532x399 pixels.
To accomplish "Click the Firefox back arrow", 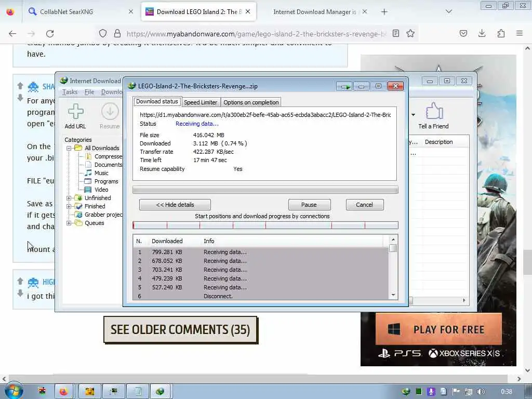I will pyautogui.click(x=12, y=34).
